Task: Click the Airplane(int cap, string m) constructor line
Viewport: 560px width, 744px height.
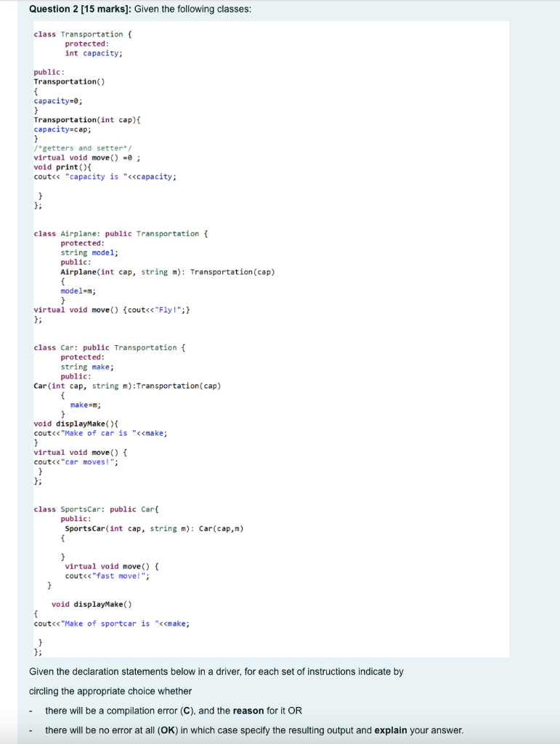Action: [x=167, y=272]
